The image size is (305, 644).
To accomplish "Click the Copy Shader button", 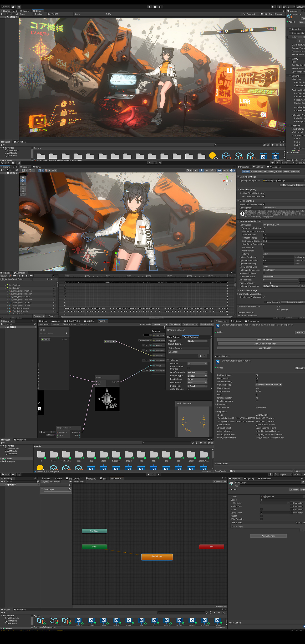I will point(264,348).
